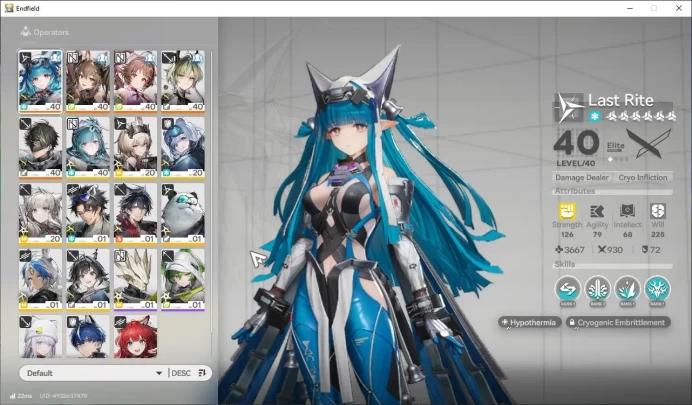Open skill icon with looping arrows
Viewport: 692px width, 405px height.
tap(568, 289)
